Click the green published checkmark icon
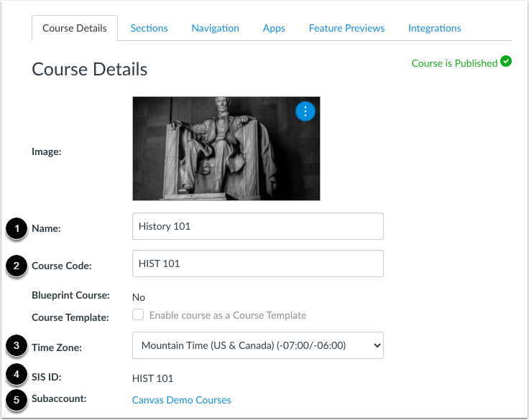The image size is (529, 420). pyautogui.click(x=506, y=61)
